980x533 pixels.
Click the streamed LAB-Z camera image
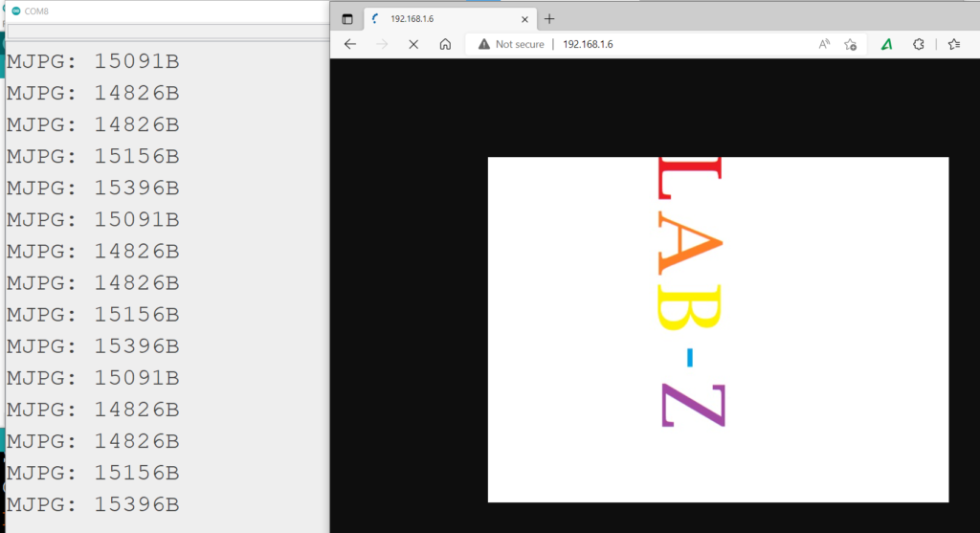point(718,329)
